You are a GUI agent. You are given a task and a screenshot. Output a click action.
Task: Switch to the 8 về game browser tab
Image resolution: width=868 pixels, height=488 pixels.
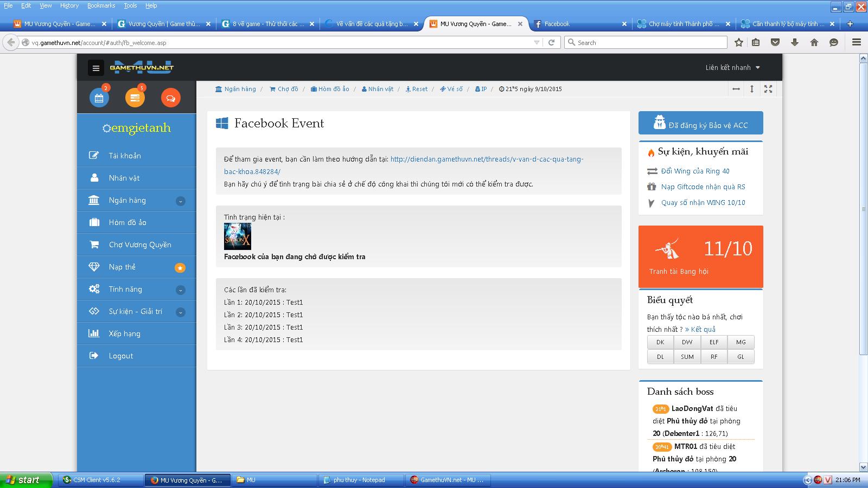point(268,24)
